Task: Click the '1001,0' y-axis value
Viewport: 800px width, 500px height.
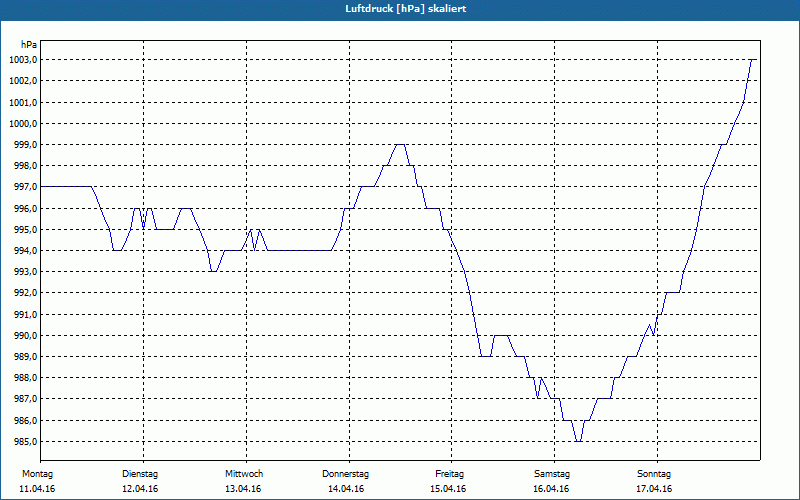Action: point(23,103)
